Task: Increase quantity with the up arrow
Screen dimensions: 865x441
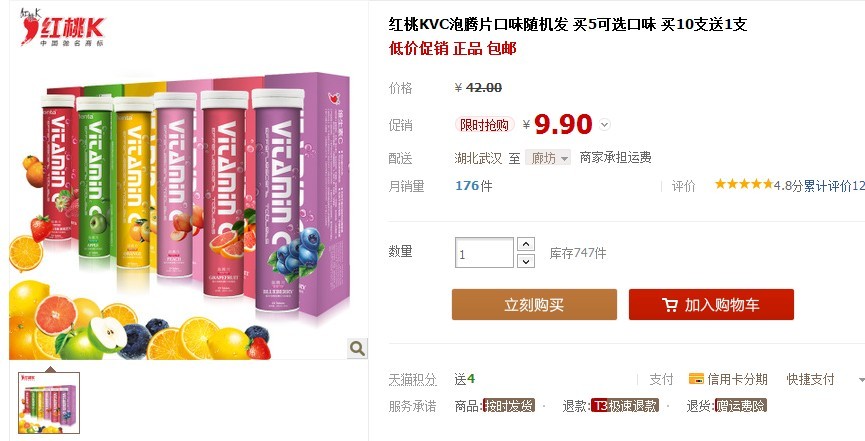Action: click(x=526, y=244)
